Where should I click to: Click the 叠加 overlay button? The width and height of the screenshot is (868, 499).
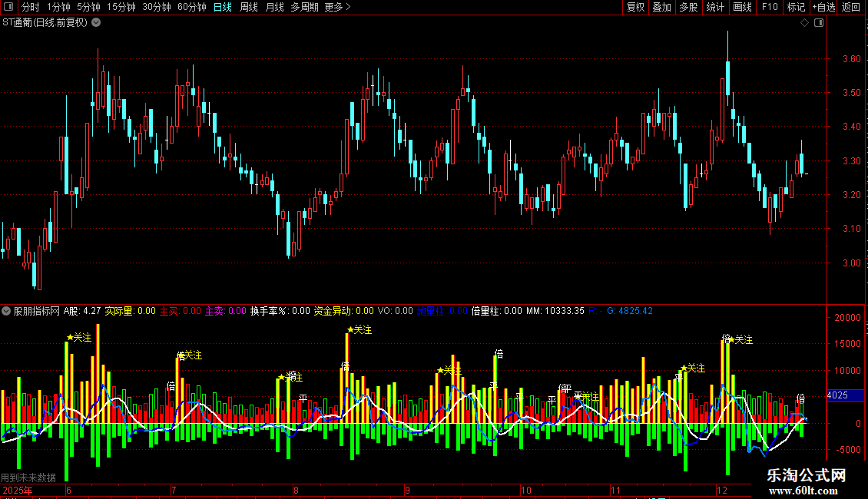coord(662,7)
